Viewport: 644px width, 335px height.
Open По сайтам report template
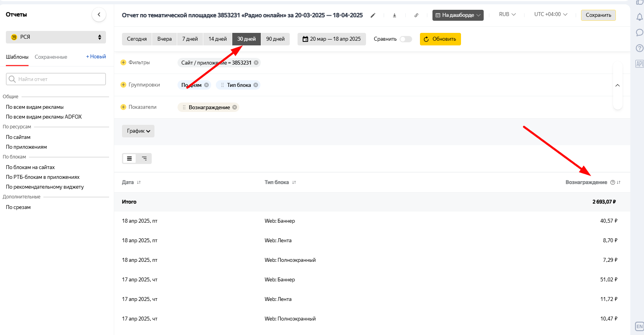18,137
